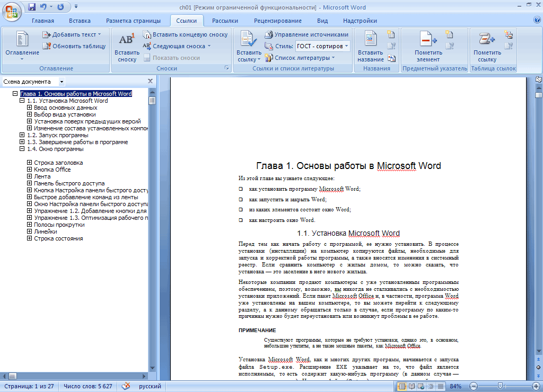Click Вставить ссылку citation button

point(249,47)
